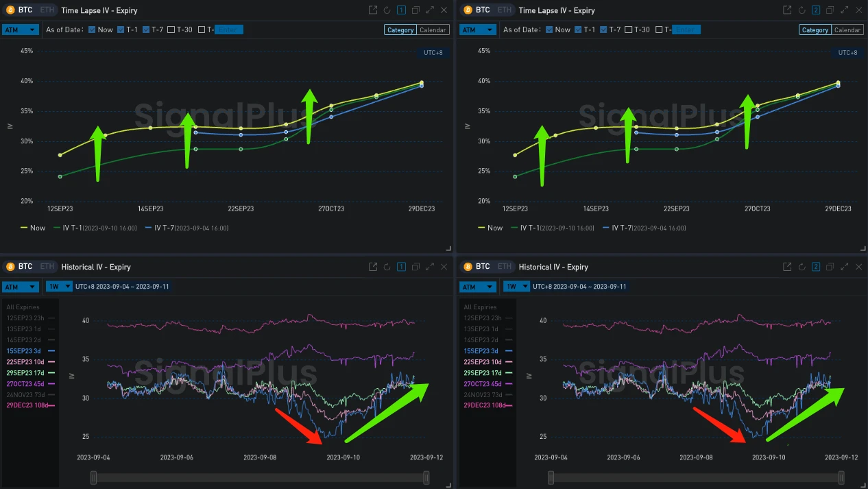Open ATM dropdown in right Historical IV panel
This screenshot has height=489, width=868.
click(477, 287)
